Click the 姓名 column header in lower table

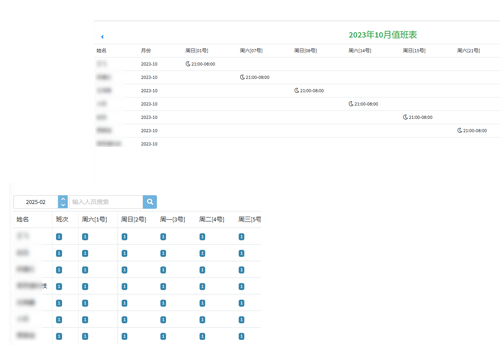[x=23, y=219]
